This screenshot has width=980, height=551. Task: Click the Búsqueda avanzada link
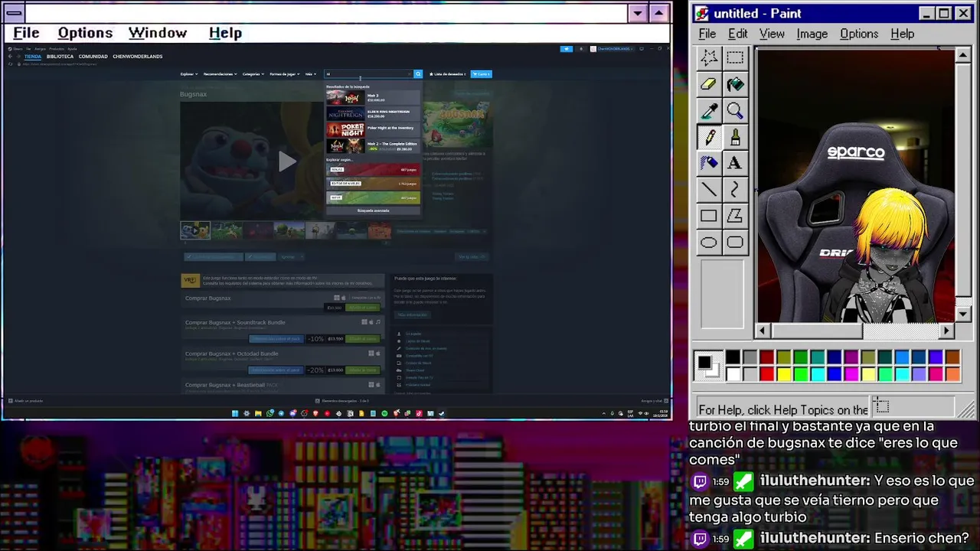click(373, 210)
